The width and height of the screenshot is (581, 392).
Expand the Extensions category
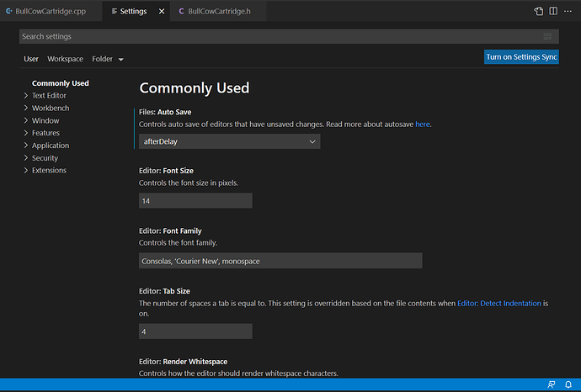(x=49, y=170)
